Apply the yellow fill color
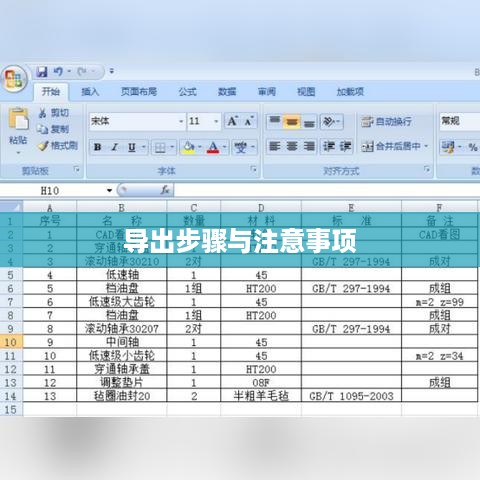The width and height of the screenshot is (480, 480). click(x=188, y=147)
